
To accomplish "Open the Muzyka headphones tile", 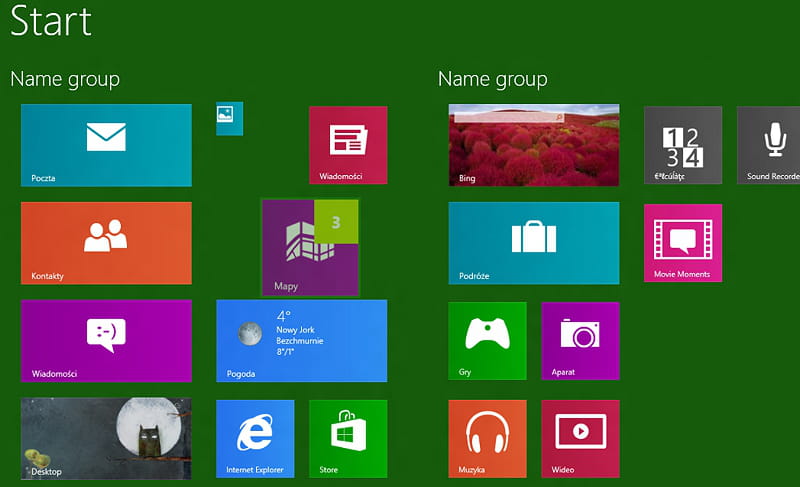I will [487, 438].
